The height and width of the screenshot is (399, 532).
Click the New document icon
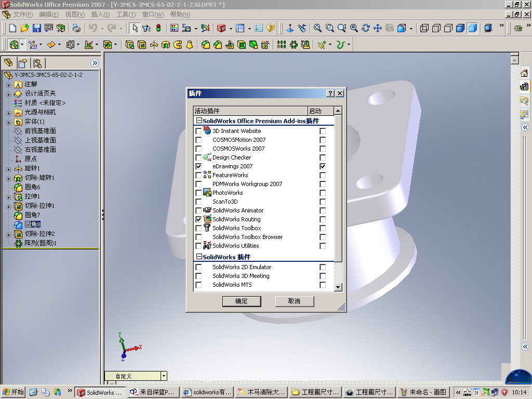[x=12, y=28]
